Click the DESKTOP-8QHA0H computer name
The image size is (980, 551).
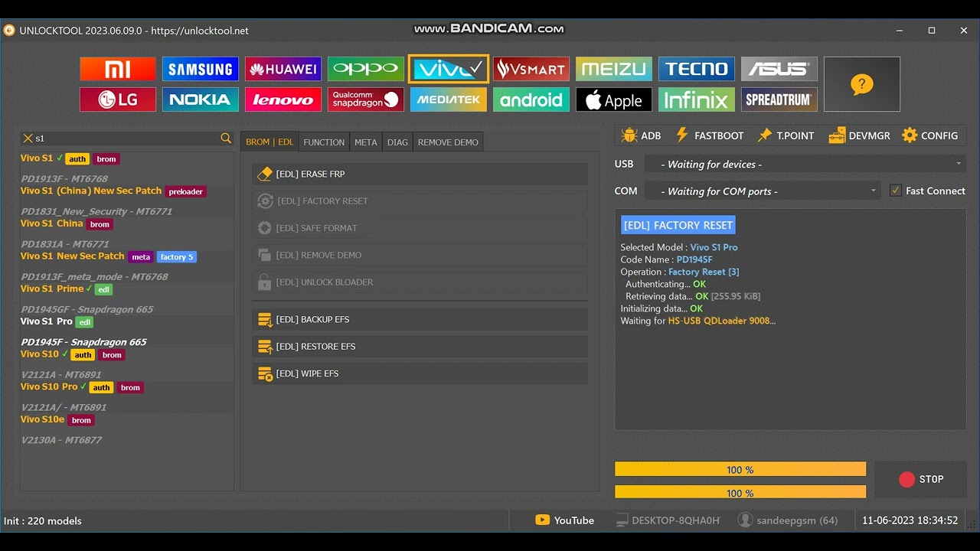click(668, 520)
